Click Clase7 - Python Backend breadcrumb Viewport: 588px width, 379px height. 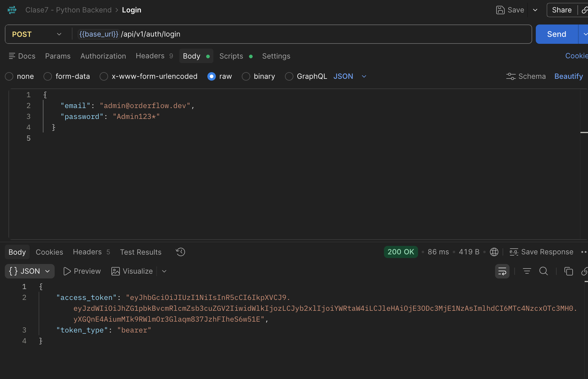(x=68, y=10)
